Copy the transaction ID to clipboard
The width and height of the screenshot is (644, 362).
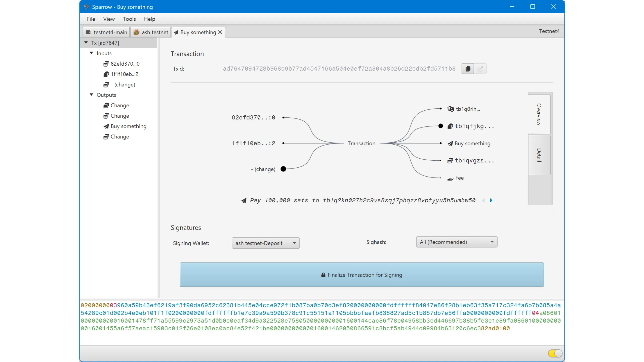pyautogui.click(x=468, y=69)
